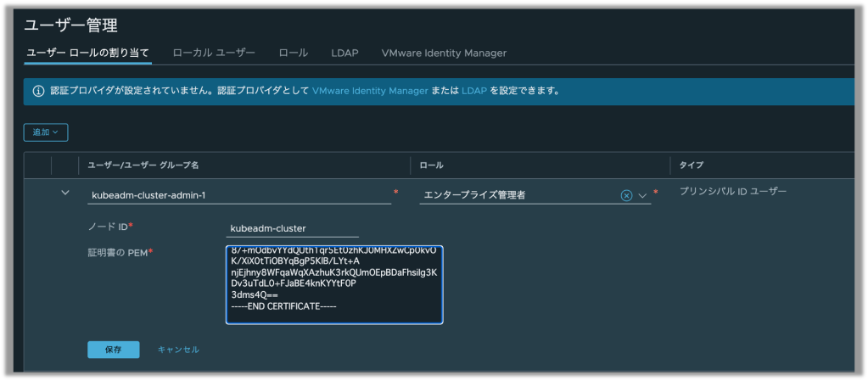
Task: Click the 証明書の PEM label
Action: pyautogui.click(x=117, y=253)
